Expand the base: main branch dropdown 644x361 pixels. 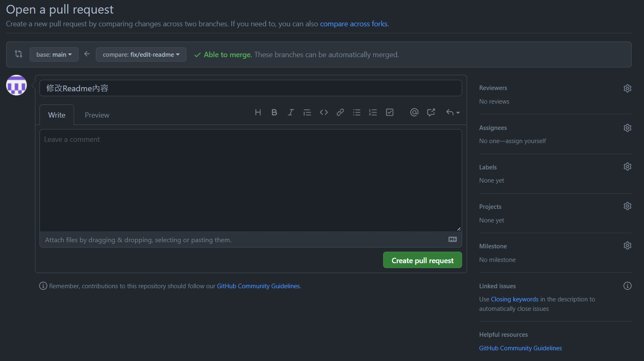(x=54, y=54)
